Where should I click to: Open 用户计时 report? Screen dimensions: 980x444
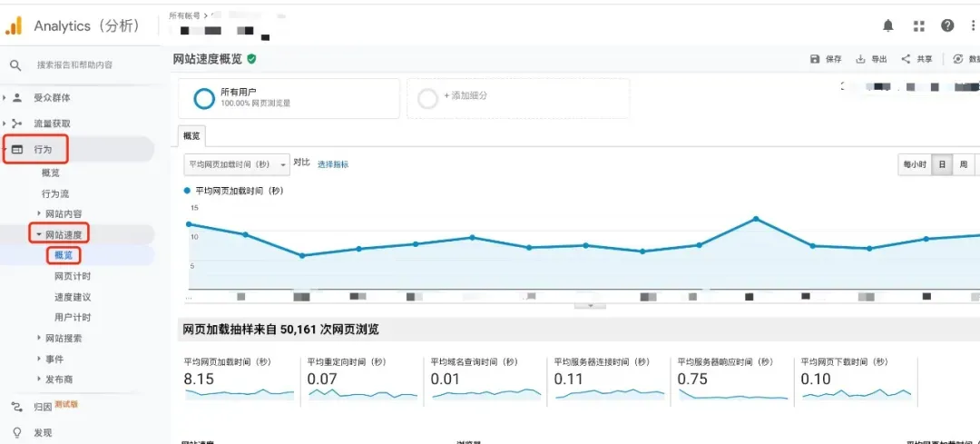pyautogui.click(x=73, y=318)
